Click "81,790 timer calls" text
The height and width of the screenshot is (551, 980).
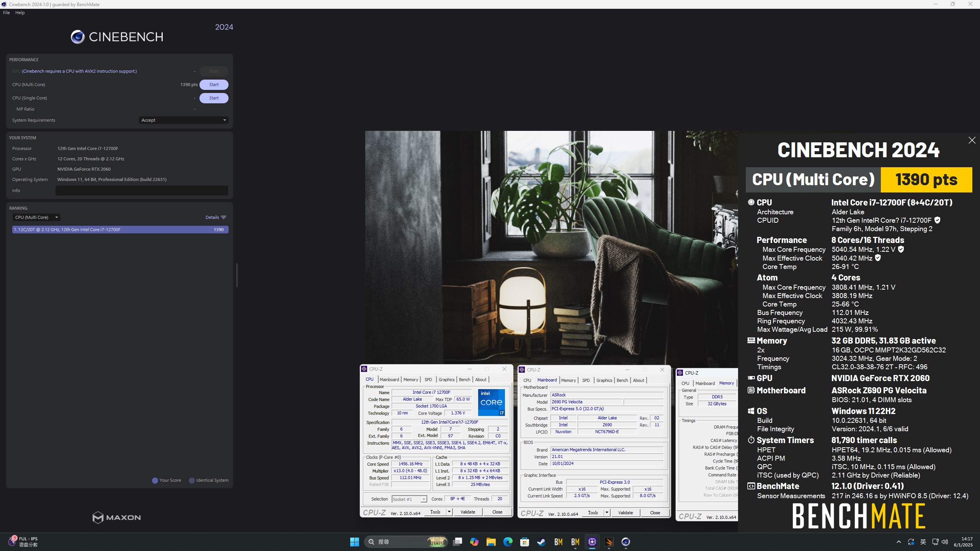coord(864,440)
